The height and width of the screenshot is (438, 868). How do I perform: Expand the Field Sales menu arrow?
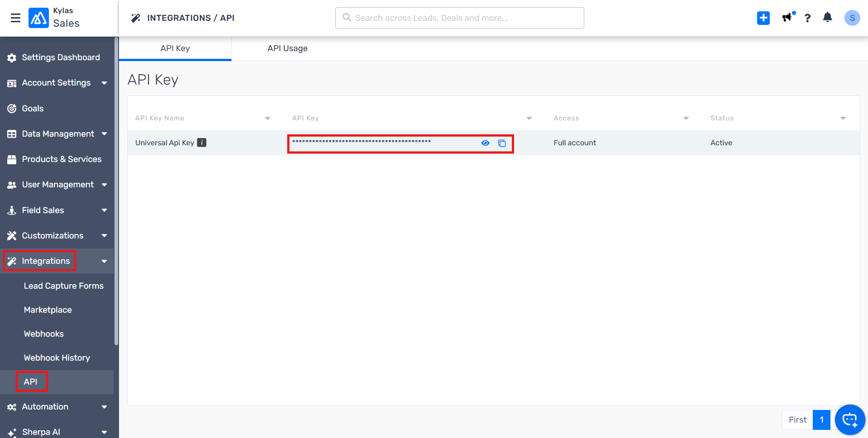pos(105,210)
